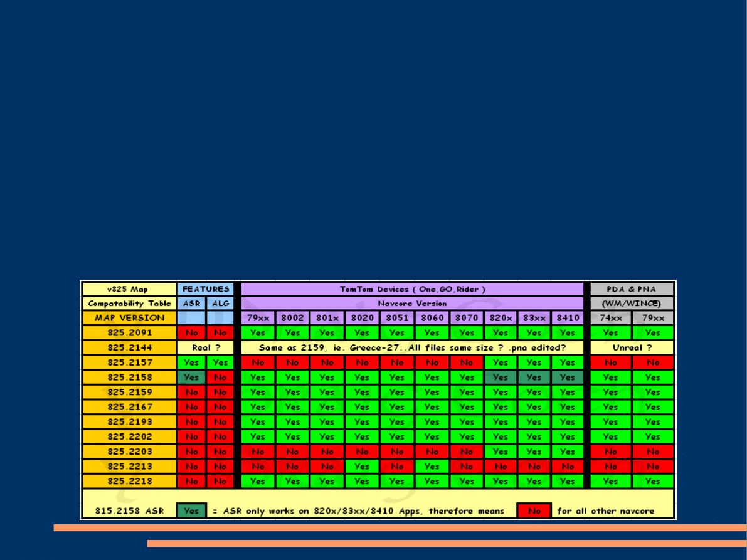This screenshot has width=747, height=560.
Task: Select the 'Real ?' cell in row 825.2144
Action: pyautogui.click(x=206, y=347)
